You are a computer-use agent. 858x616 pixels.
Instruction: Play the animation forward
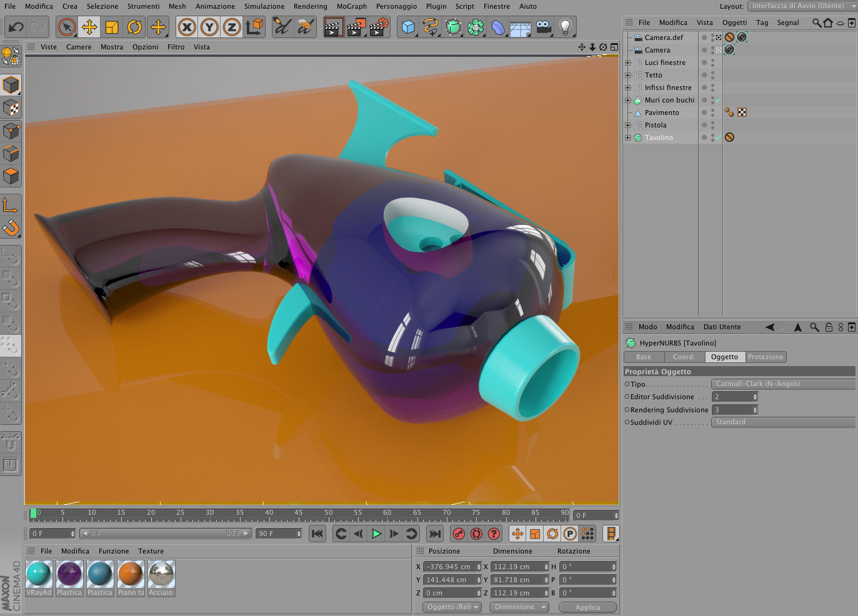coord(376,534)
